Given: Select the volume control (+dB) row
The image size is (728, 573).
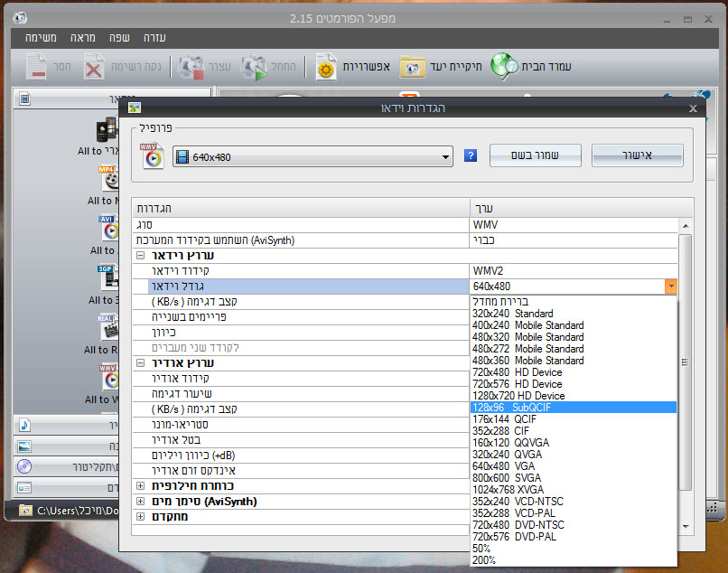Looking at the screenshot, I should click(301, 455).
